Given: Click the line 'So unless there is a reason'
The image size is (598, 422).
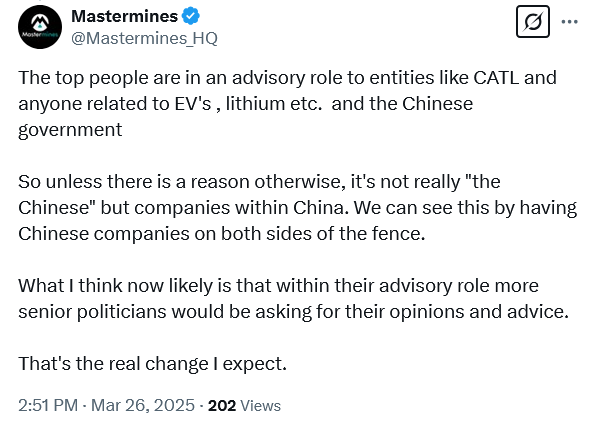Looking at the screenshot, I should [x=259, y=182].
